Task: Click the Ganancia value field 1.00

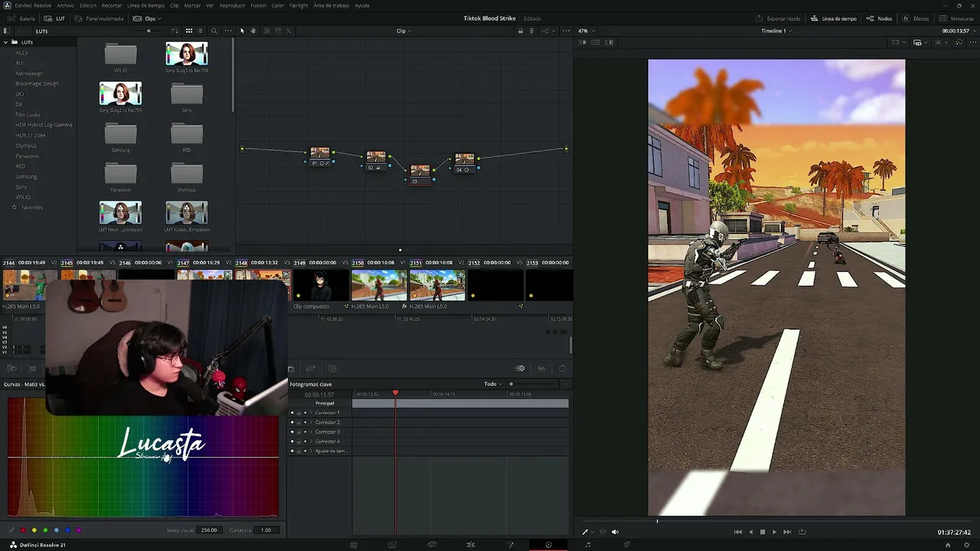Action: pyautogui.click(x=266, y=530)
